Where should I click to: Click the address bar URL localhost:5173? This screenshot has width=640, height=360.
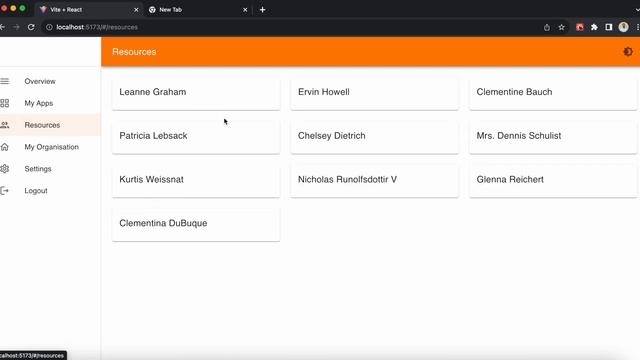click(97, 27)
